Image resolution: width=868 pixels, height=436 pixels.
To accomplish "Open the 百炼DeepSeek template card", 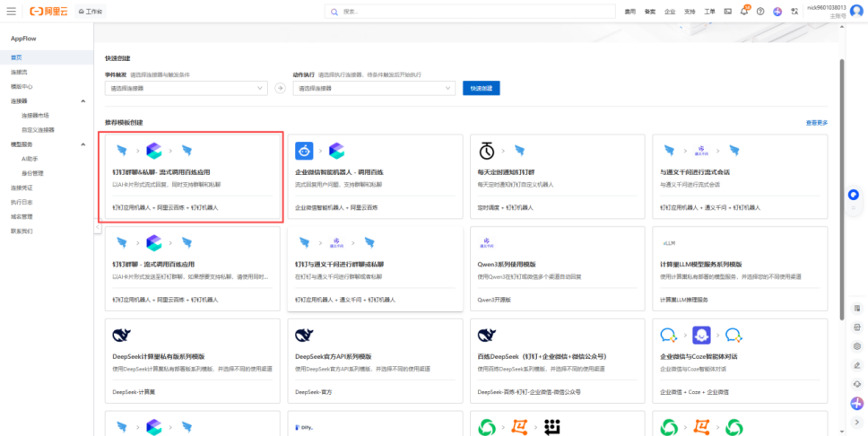I will coord(558,362).
